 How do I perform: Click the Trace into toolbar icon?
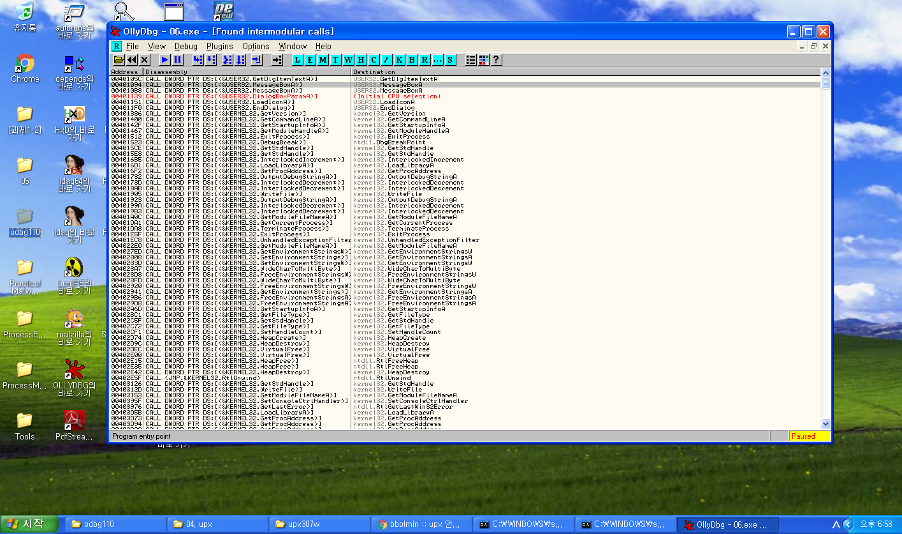tap(227, 60)
